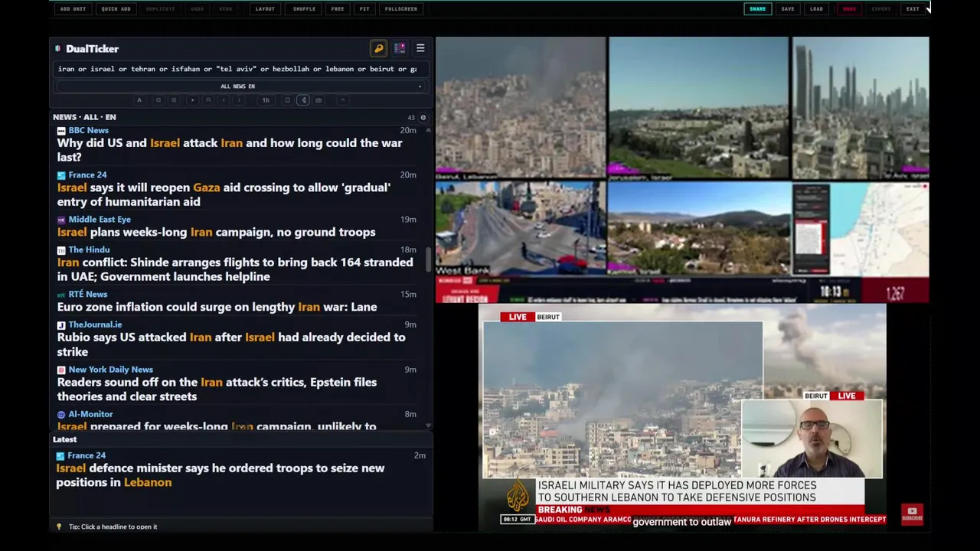This screenshot has width=980, height=551.
Task: Click SHUFFLE in the top toolbar
Action: pos(304,9)
